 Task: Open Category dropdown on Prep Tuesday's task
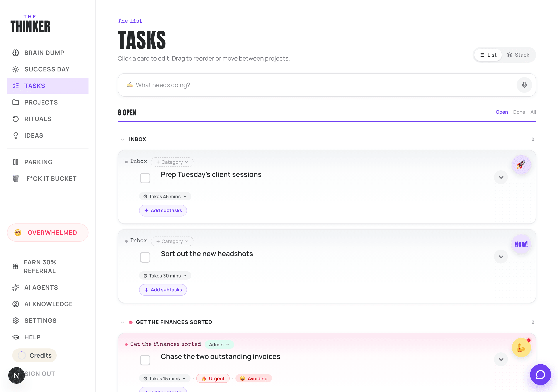[x=172, y=162]
